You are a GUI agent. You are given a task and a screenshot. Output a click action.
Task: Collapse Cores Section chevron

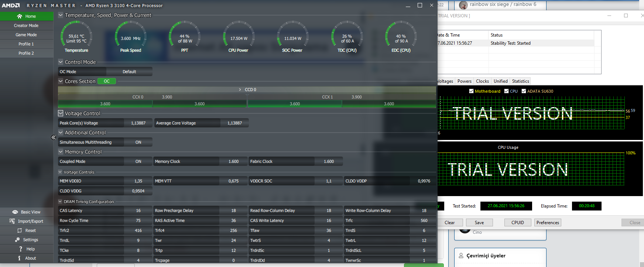(x=61, y=81)
